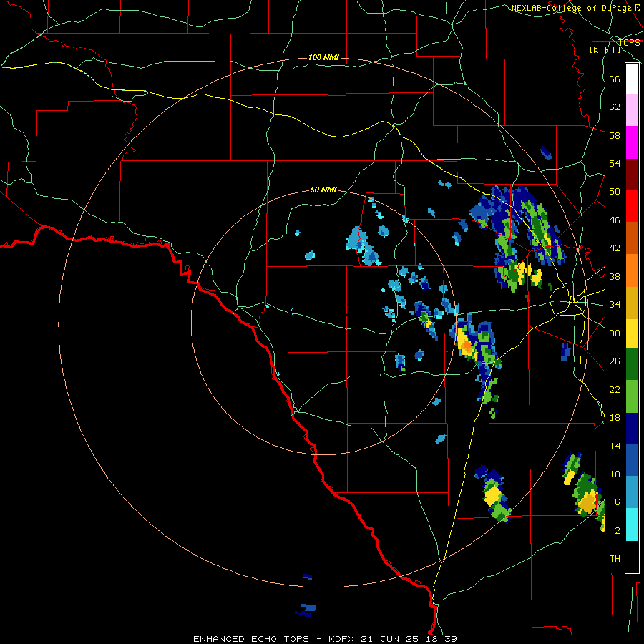
Task: Click the 10 tick on the scale
Action: click(x=615, y=474)
